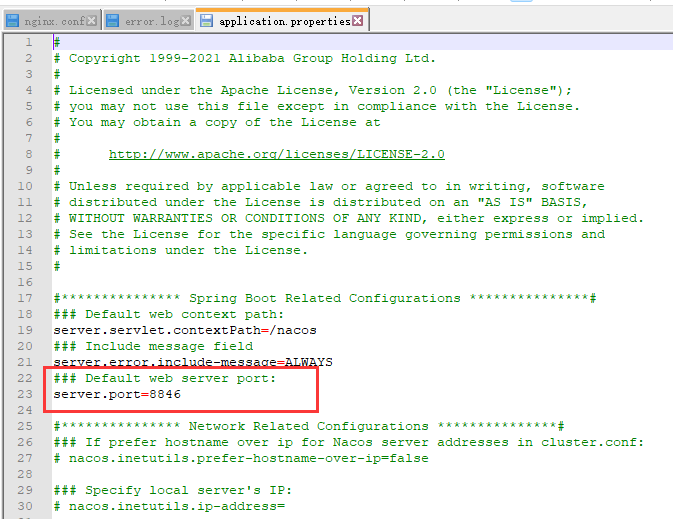The width and height of the screenshot is (673, 519).
Task: Click line number 23 in the gutter
Action: pyautogui.click(x=25, y=394)
